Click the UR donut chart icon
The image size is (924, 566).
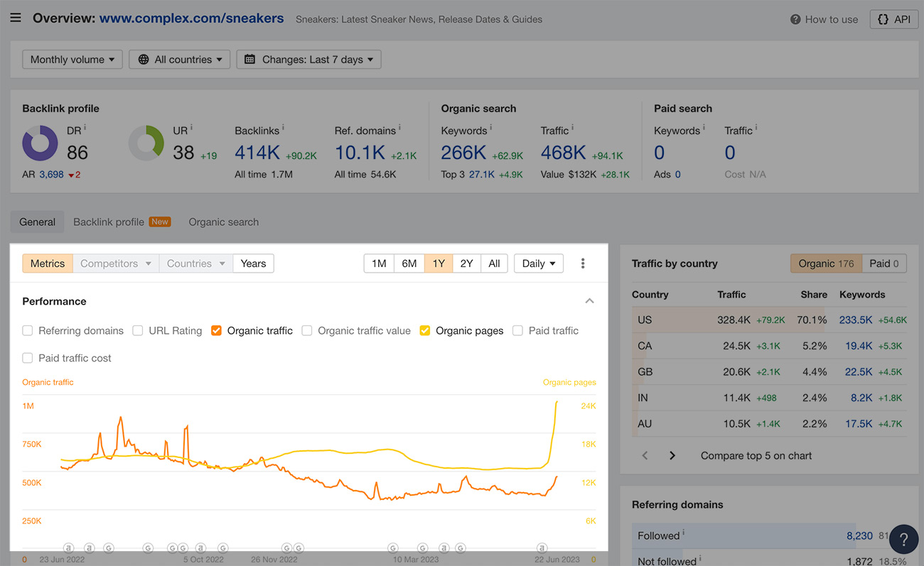tap(146, 143)
